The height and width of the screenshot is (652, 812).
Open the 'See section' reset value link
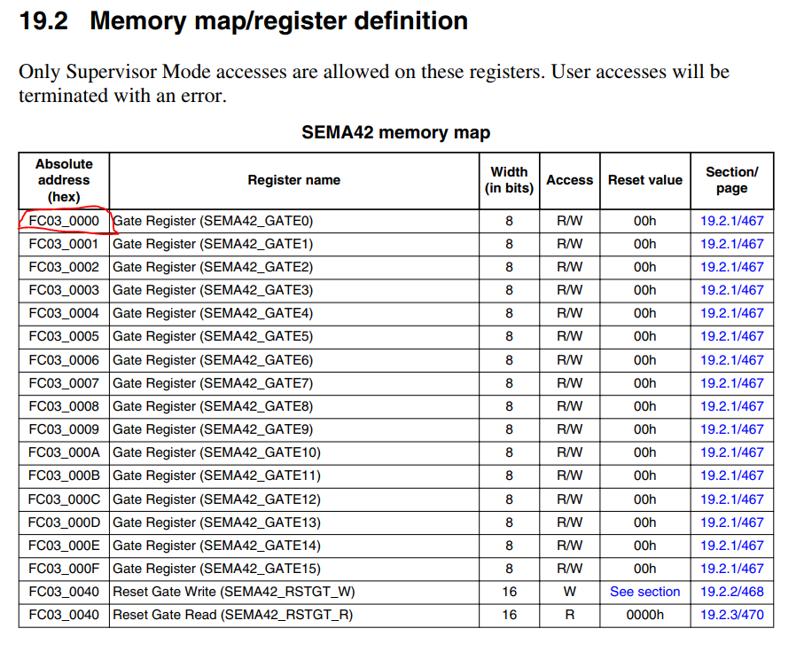[x=644, y=592]
